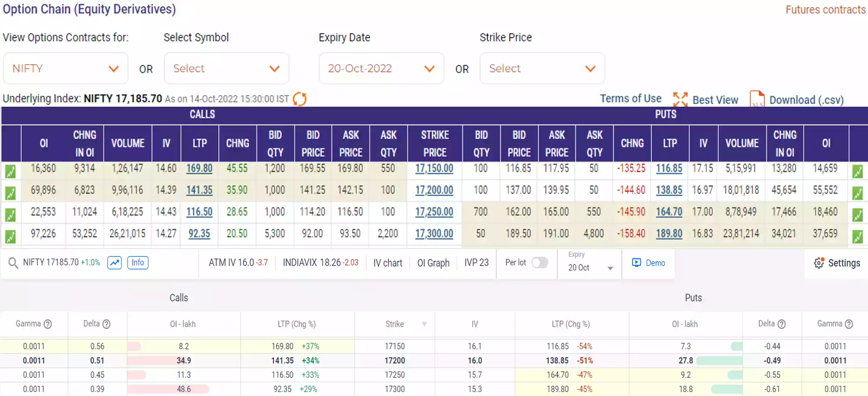Toggle the Per lot switch
The image size is (868, 396).
tap(540, 262)
